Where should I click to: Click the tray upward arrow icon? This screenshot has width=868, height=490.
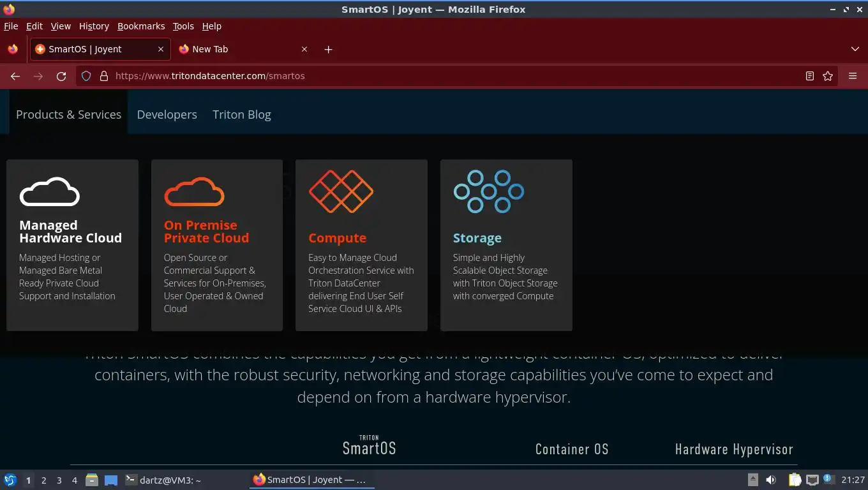click(x=753, y=480)
